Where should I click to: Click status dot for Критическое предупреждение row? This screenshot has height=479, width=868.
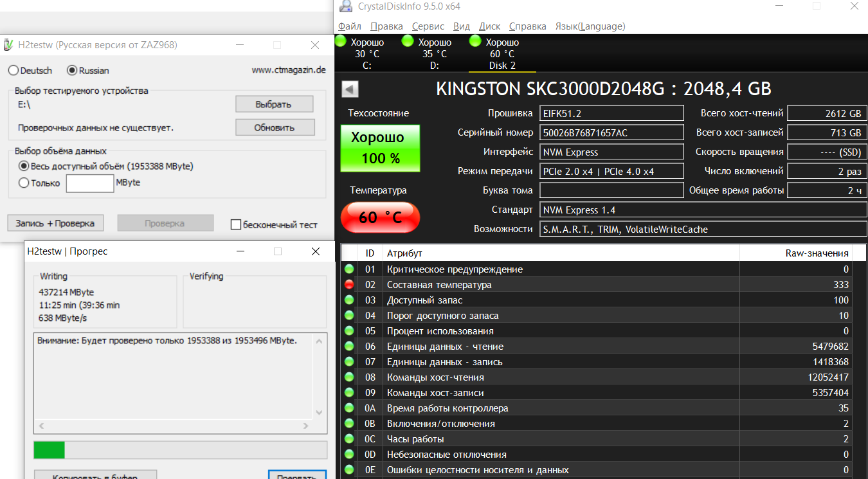349,269
